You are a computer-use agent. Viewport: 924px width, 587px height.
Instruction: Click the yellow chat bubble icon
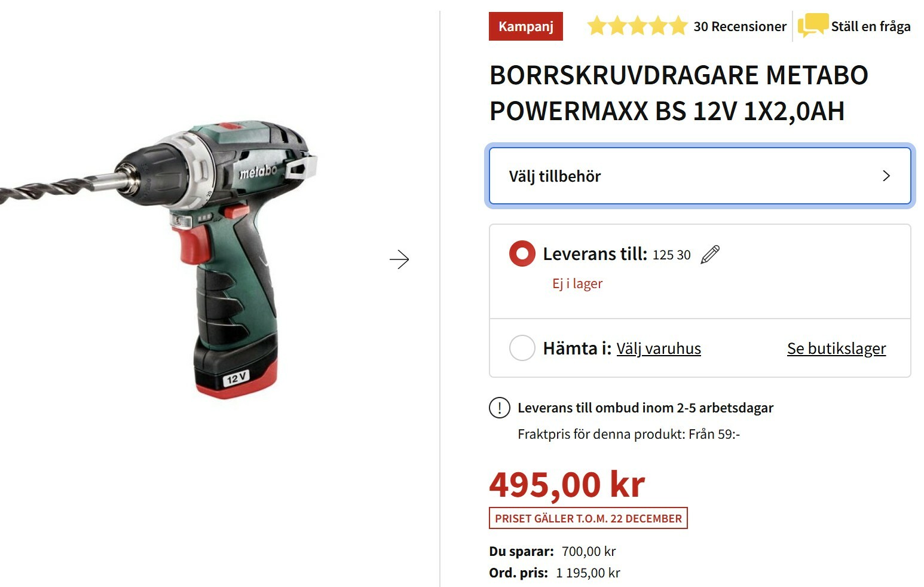pos(813,26)
